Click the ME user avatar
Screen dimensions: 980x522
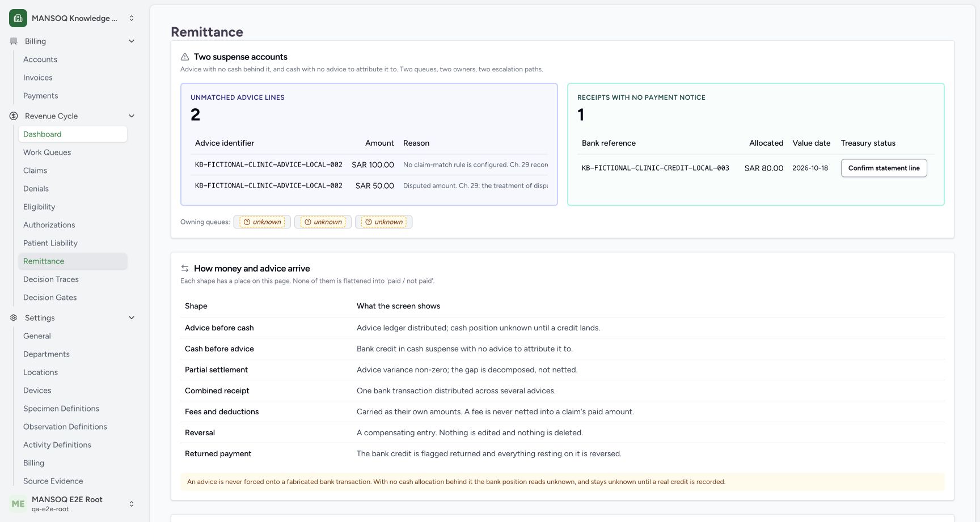pos(18,504)
